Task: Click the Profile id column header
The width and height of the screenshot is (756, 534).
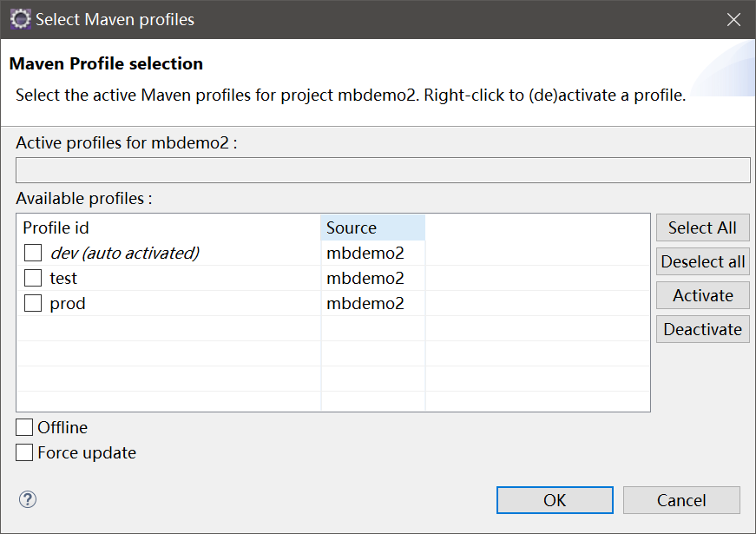Action: coord(168,227)
